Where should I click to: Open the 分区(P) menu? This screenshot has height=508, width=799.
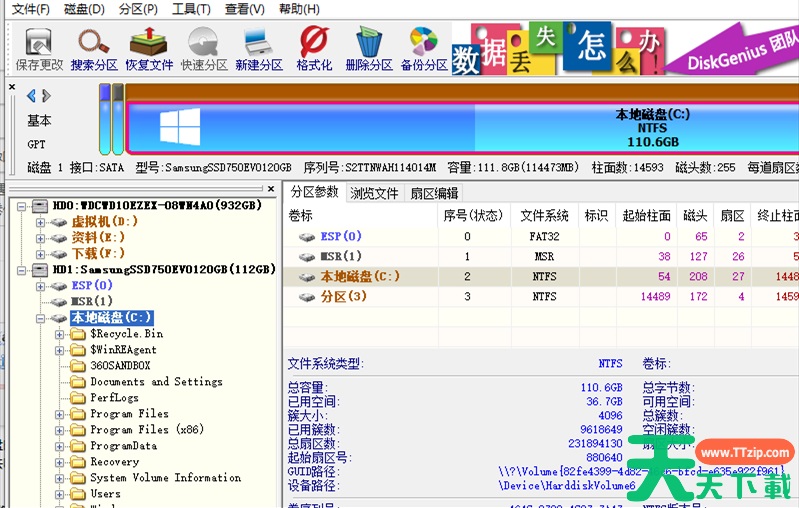click(138, 9)
